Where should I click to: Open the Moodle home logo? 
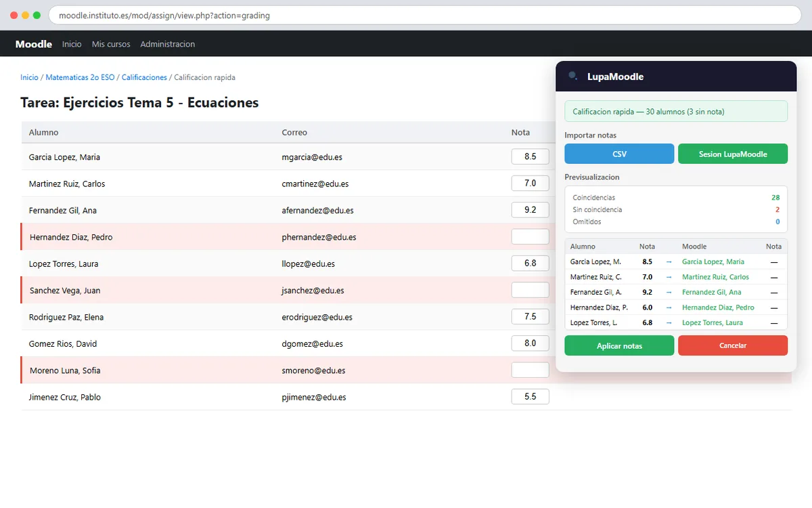pos(34,44)
